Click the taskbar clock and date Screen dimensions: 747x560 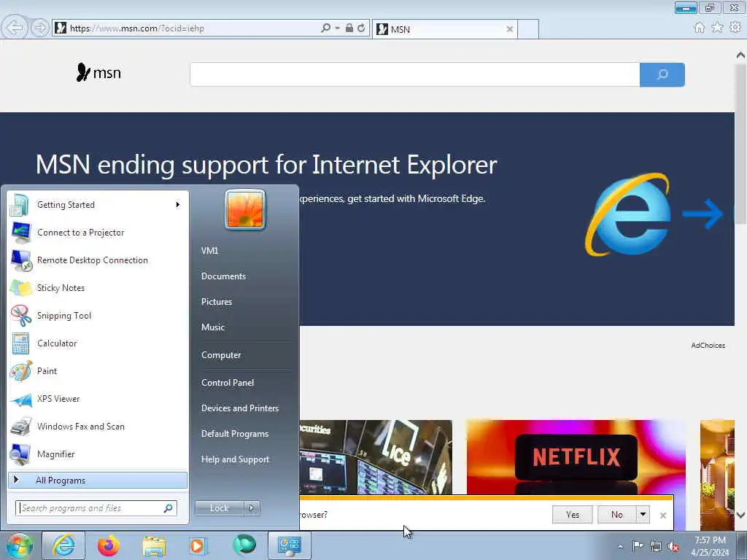pyautogui.click(x=710, y=546)
